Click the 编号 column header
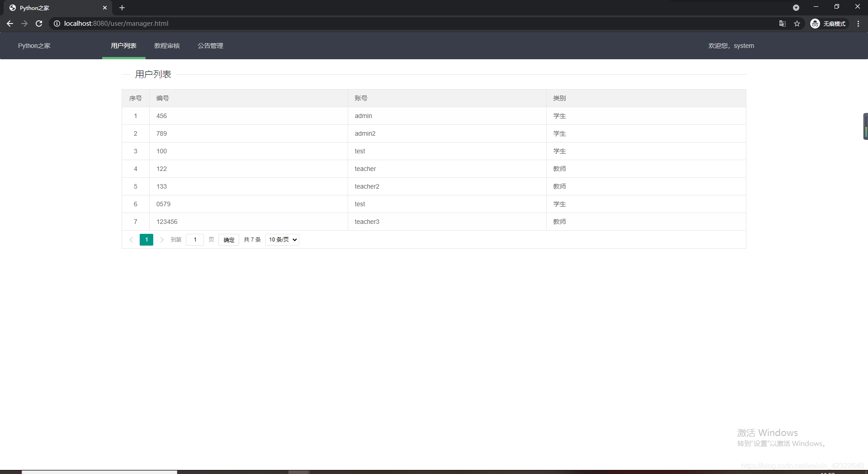868x474 pixels. 249,98
